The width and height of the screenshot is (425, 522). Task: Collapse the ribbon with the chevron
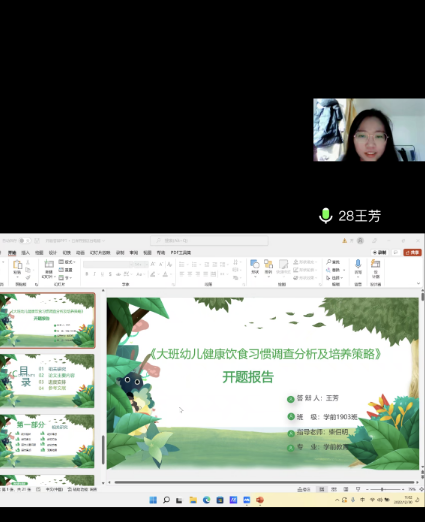419,284
